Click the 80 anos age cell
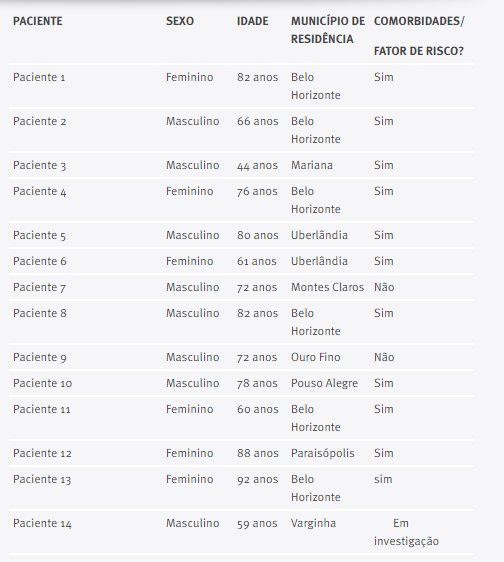Viewport: 504px width, 562px height. point(257,235)
